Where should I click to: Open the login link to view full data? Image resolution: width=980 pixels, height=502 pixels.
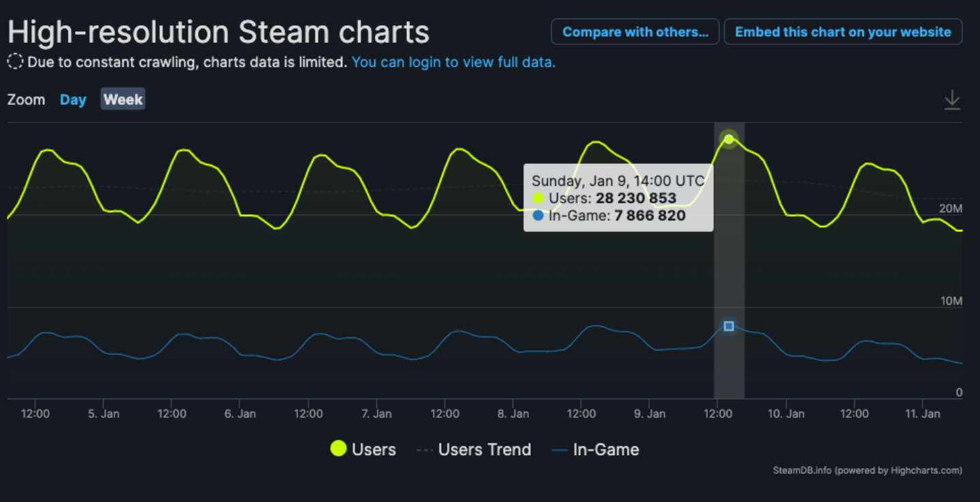tap(453, 62)
